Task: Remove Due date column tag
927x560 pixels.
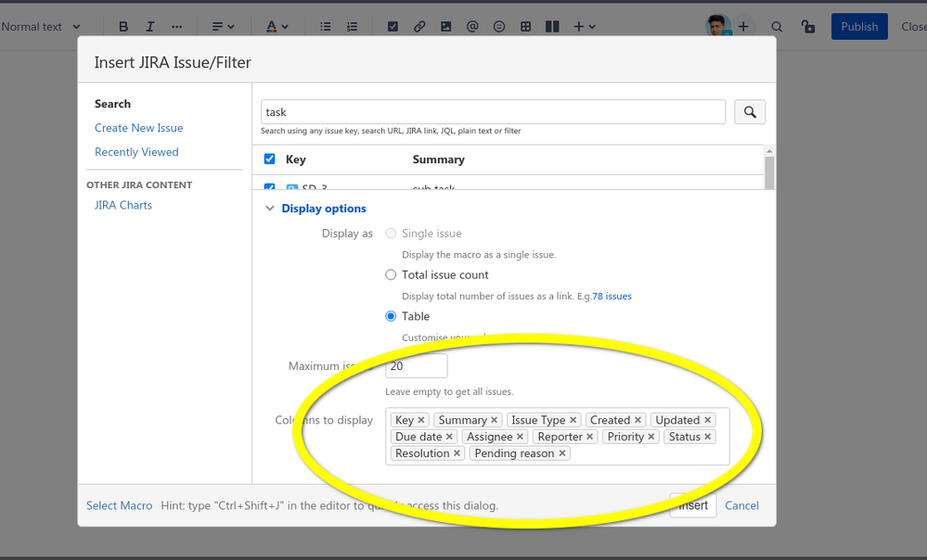Action: click(x=449, y=437)
